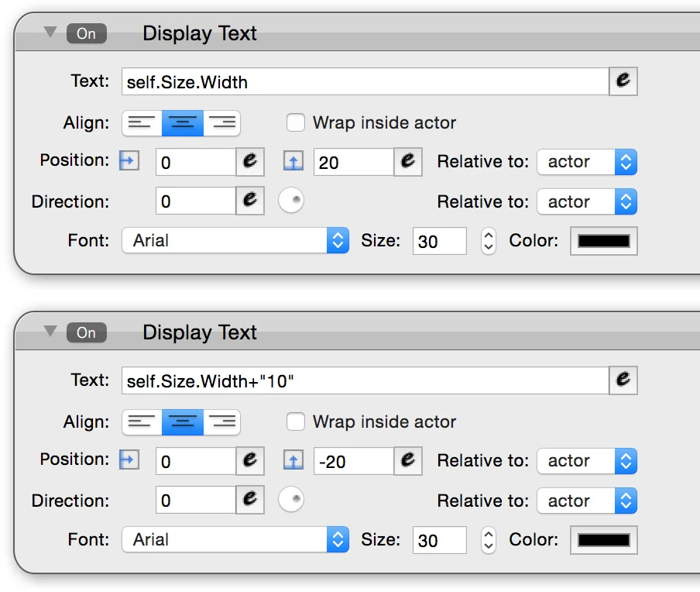Pick the text Color swatch in bottom behavior
The image size is (700, 592).
603,540
